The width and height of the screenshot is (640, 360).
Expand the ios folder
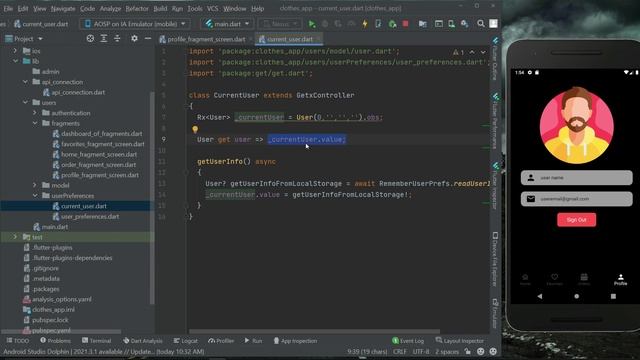click(x=15, y=51)
